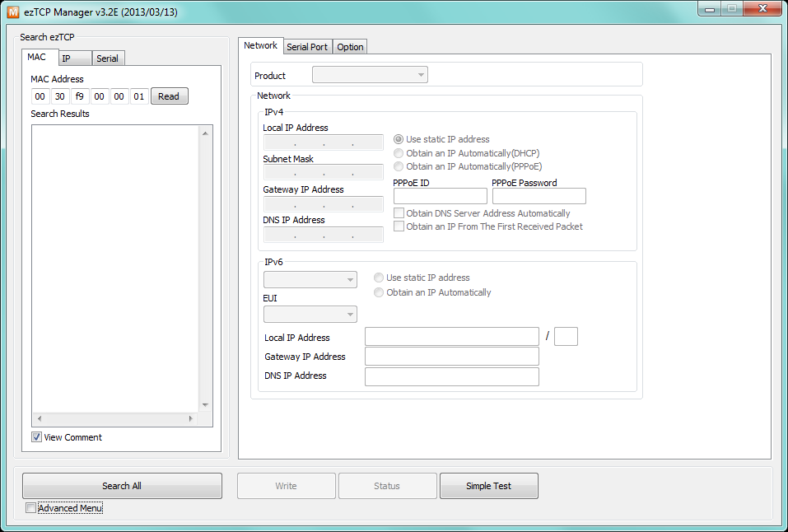
Task: Select IPv6 Use static IP address radio
Action: point(379,278)
